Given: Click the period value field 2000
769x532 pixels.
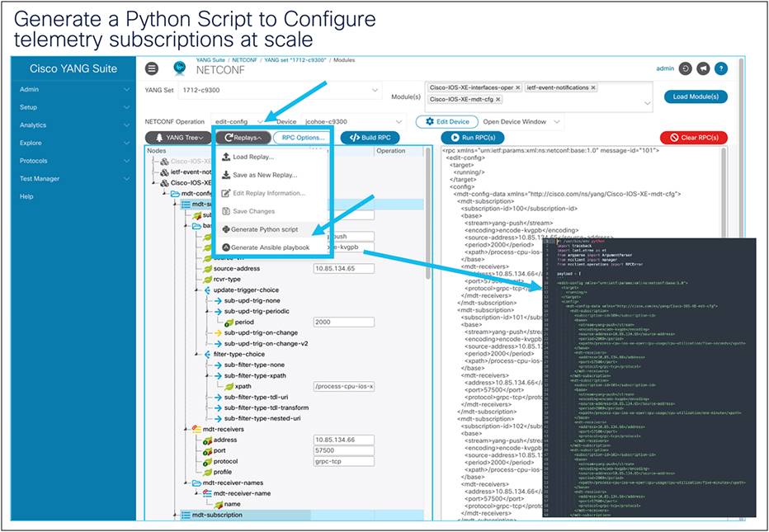Looking at the screenshot, I should [x=344, y=322].
